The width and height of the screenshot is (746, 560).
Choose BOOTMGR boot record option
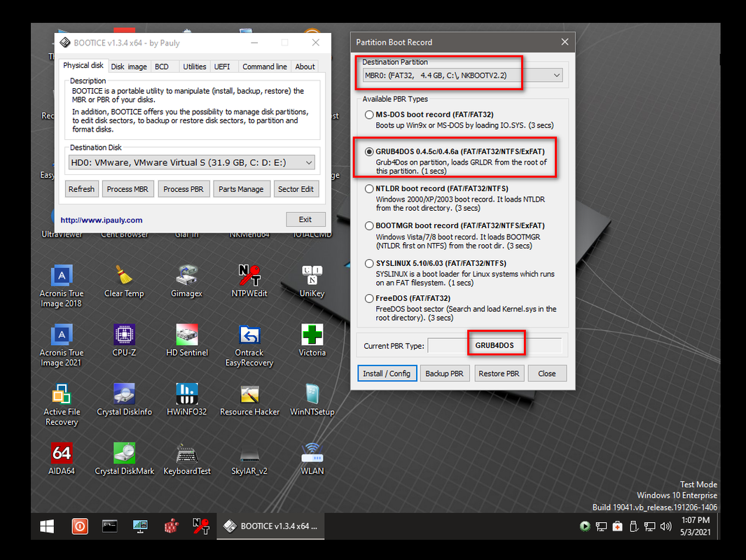[369, 226]
